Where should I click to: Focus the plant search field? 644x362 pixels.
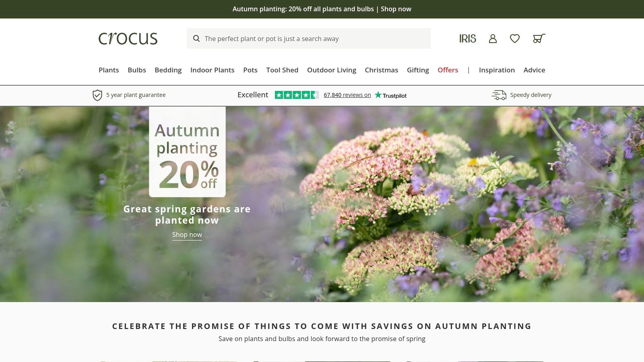tap(309, 39)
